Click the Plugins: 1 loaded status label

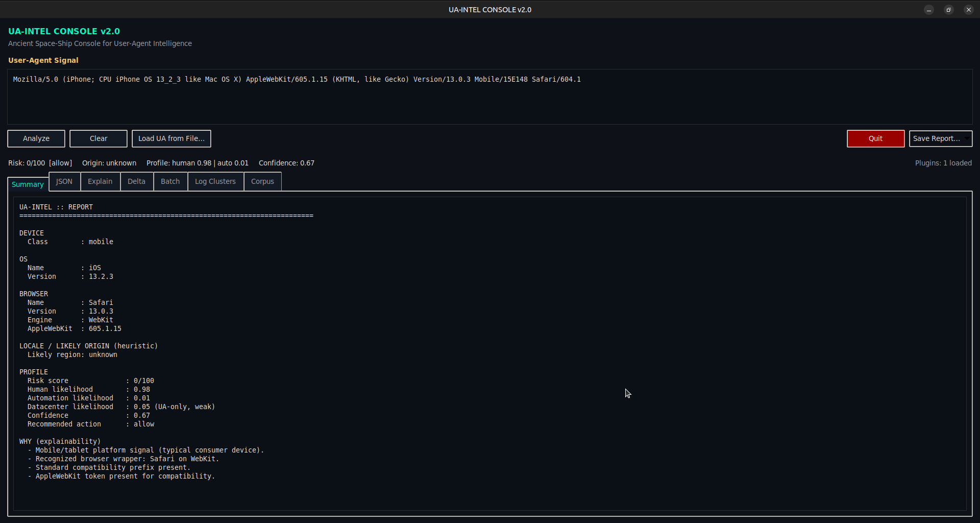coord(943,163)
